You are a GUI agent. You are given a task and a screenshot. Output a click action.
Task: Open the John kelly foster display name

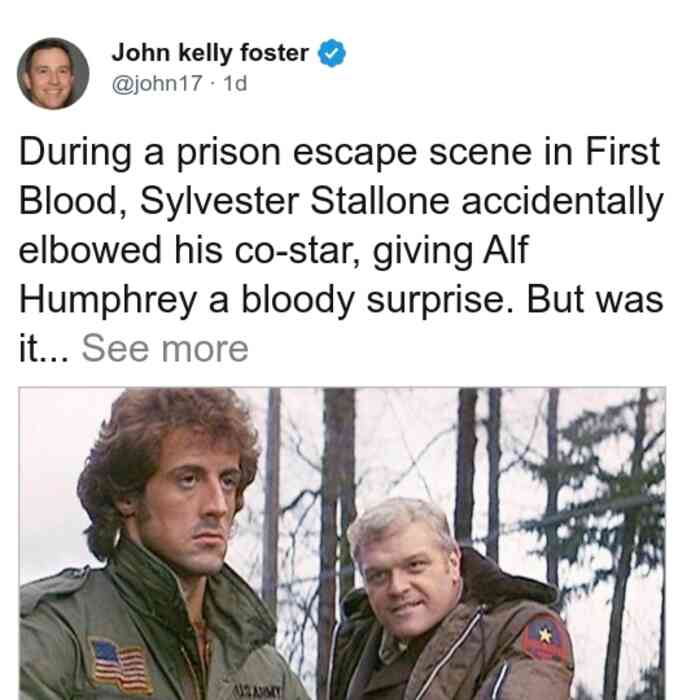tap(210, 53)
